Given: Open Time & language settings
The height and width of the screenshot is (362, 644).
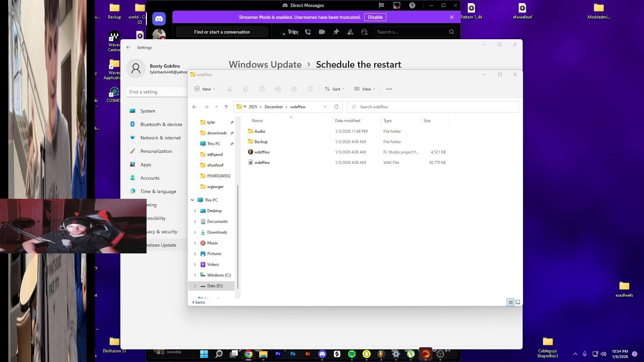Looking at the screenshot, I should coord(157,191).
